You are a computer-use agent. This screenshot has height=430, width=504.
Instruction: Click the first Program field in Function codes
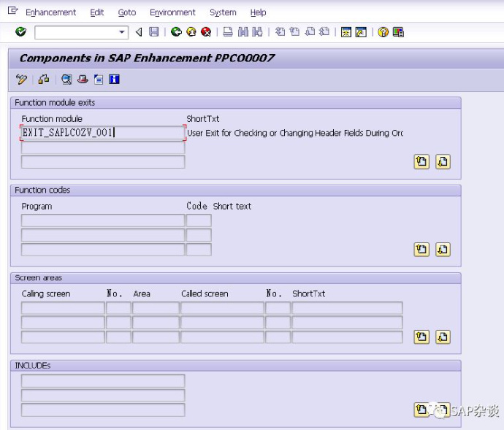click(x=103, y=220)
